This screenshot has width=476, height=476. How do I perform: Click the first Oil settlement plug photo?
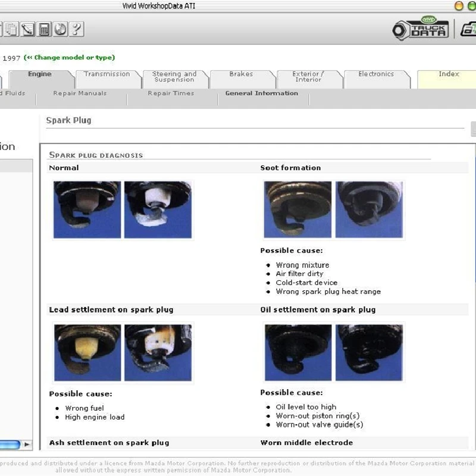pyautogui.click(x=298, y=352)
